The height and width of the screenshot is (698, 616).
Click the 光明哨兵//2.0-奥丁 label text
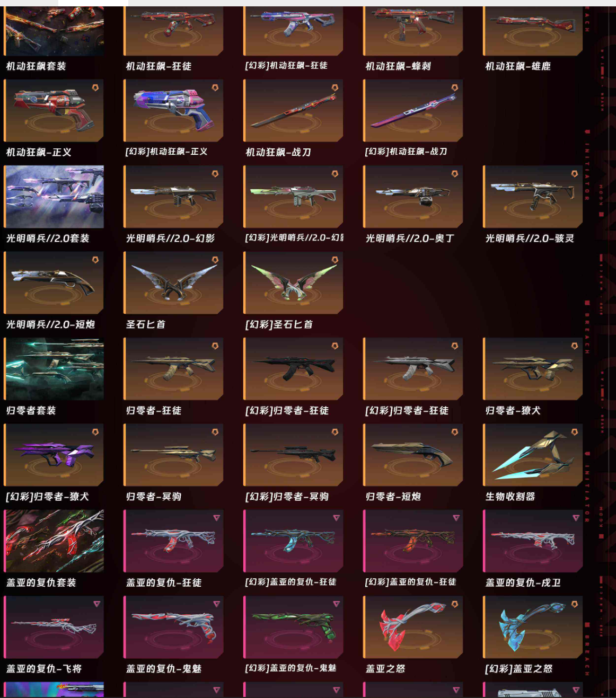(x=410, y=238)
